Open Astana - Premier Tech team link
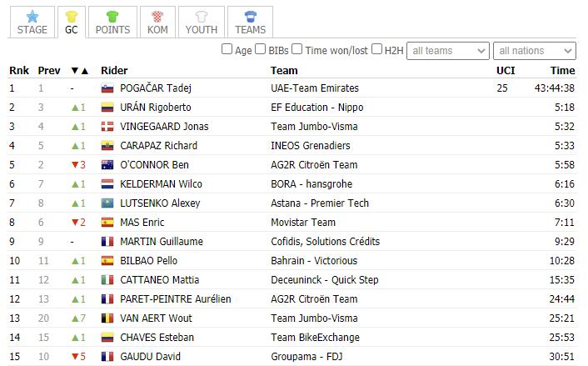588x366 pixels. click(320, 203)
